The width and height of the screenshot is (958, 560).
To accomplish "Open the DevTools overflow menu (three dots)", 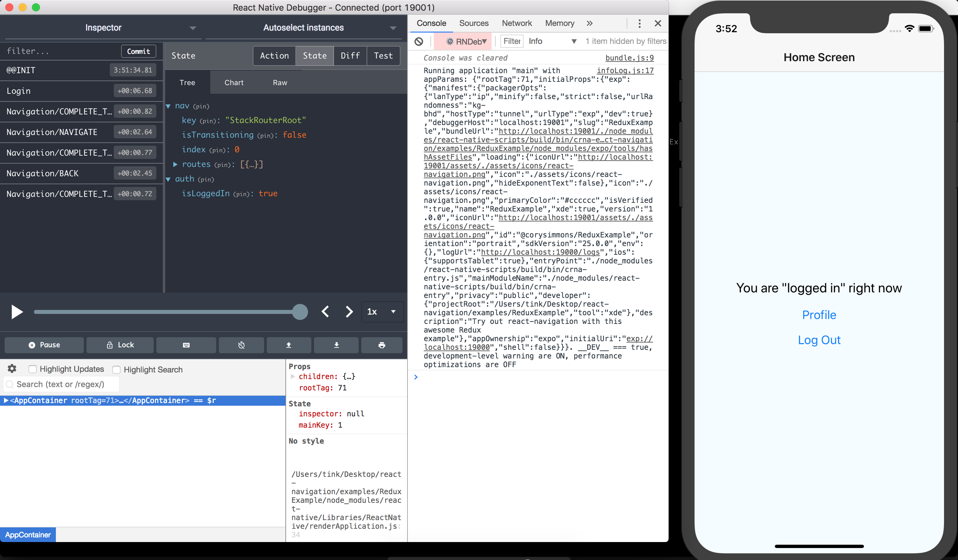I will (639, 23).
